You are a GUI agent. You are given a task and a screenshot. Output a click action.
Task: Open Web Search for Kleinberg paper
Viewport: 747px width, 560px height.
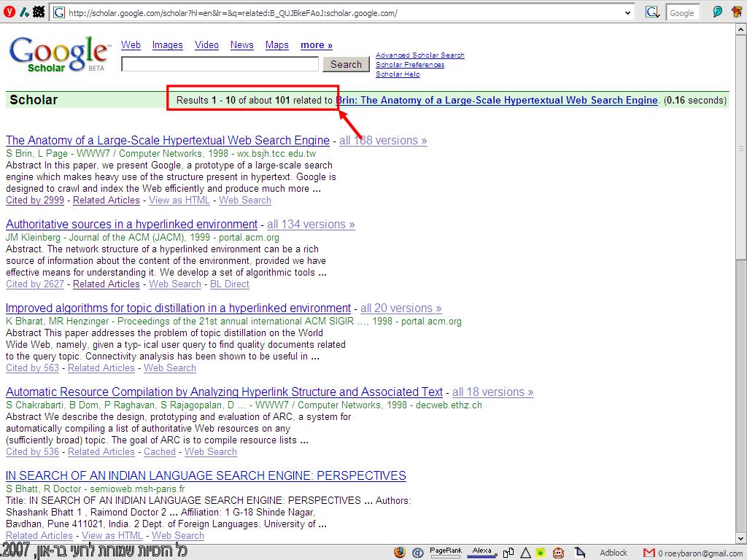tap(175, 284)
